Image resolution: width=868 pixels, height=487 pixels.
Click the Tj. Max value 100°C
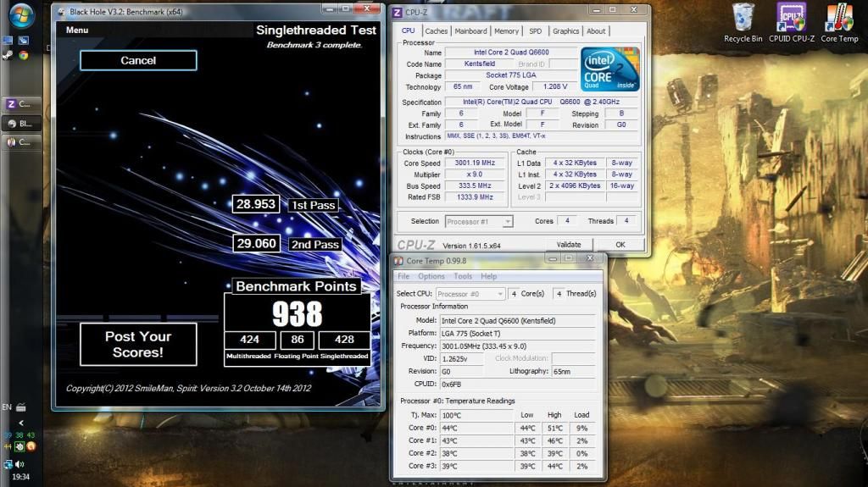tap(476, 415)
